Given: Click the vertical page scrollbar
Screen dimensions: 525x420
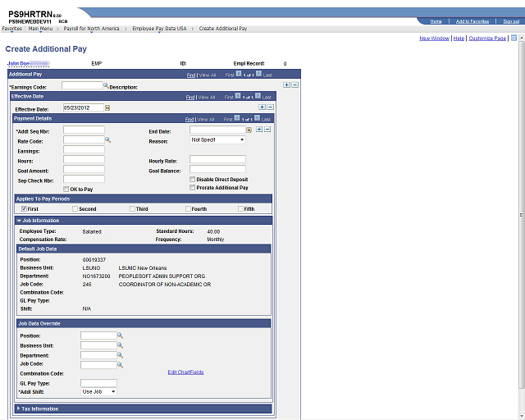Looking at the screenshot, I should (522, 214).
